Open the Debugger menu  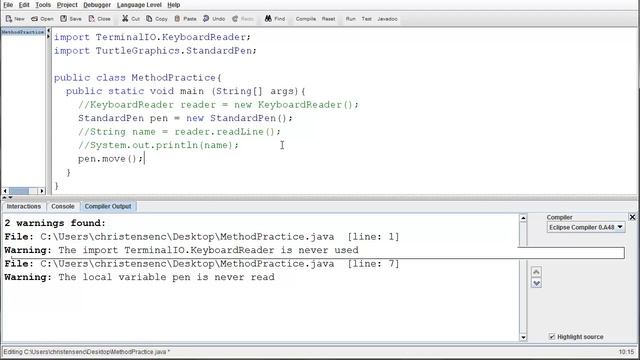pyautogui.click(x=97, y=5)
